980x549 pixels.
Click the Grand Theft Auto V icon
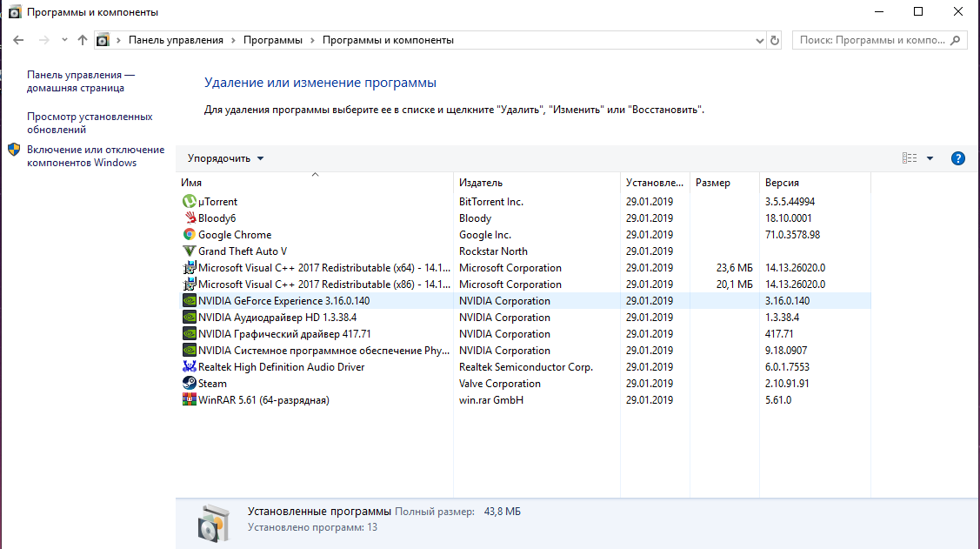(189, 251)
